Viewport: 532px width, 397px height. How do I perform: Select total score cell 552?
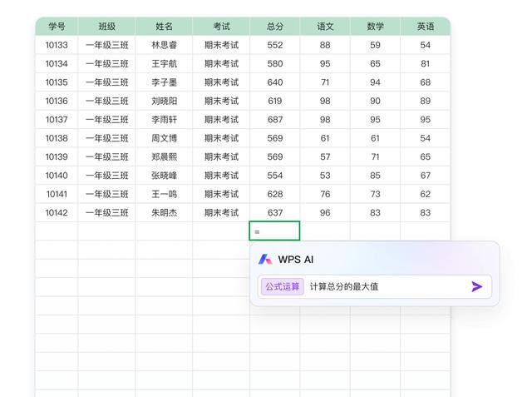coord(275,45)
